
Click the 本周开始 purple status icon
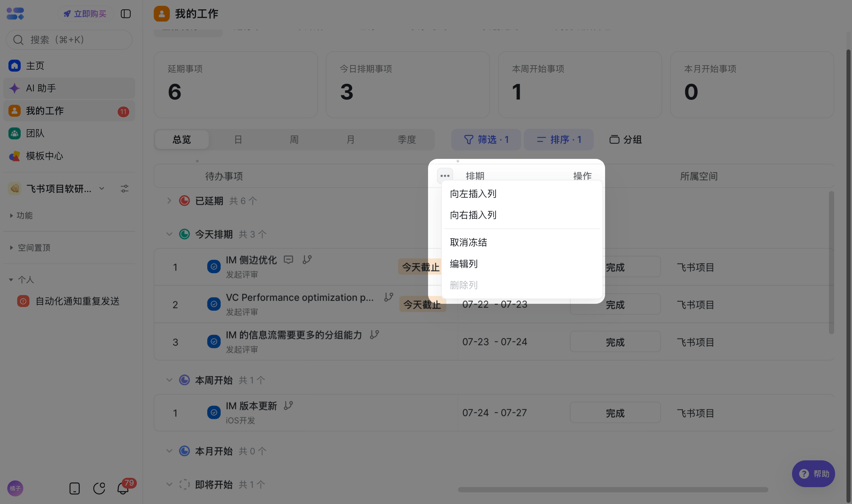pyautogui.click(x=184, y=380)
